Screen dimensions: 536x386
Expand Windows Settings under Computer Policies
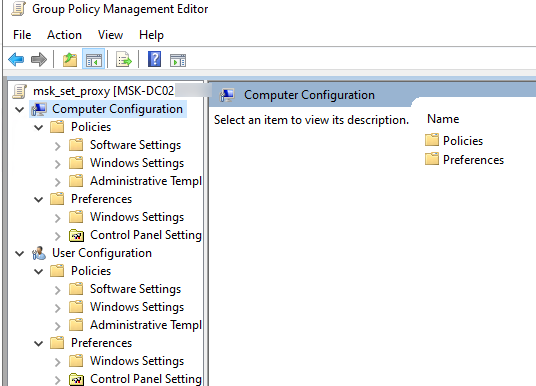pos(58,164)
